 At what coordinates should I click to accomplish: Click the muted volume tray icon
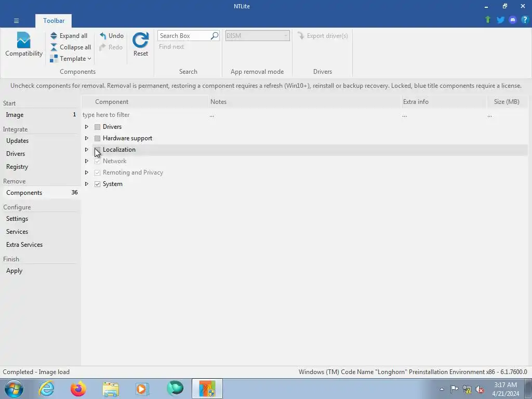click(480, 389)
